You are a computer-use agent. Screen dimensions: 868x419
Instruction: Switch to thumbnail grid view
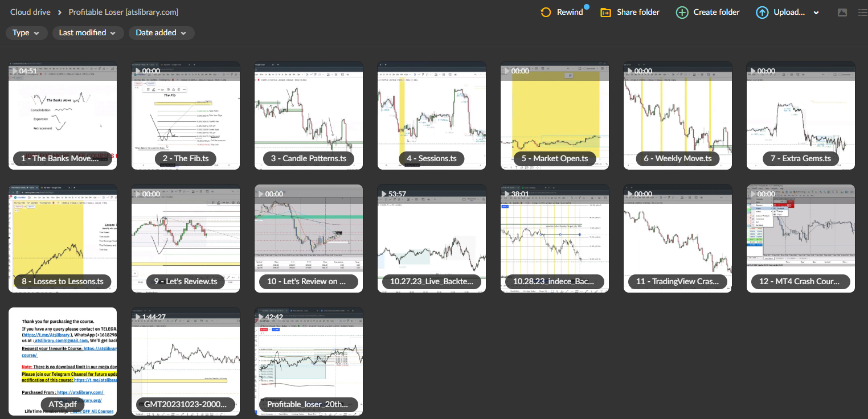[844, 11]
